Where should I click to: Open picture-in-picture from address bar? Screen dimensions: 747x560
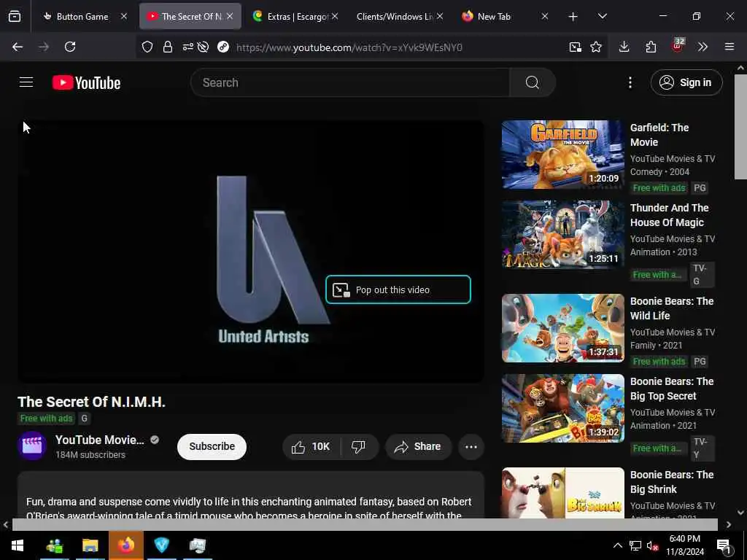coord(575,47)
